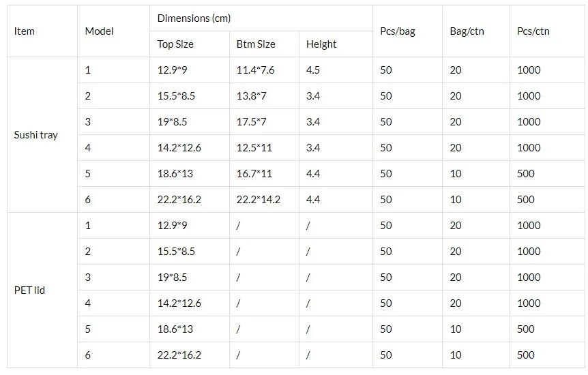
Task: Click the PET lid item cell
Action: click(x=29, y=290)
